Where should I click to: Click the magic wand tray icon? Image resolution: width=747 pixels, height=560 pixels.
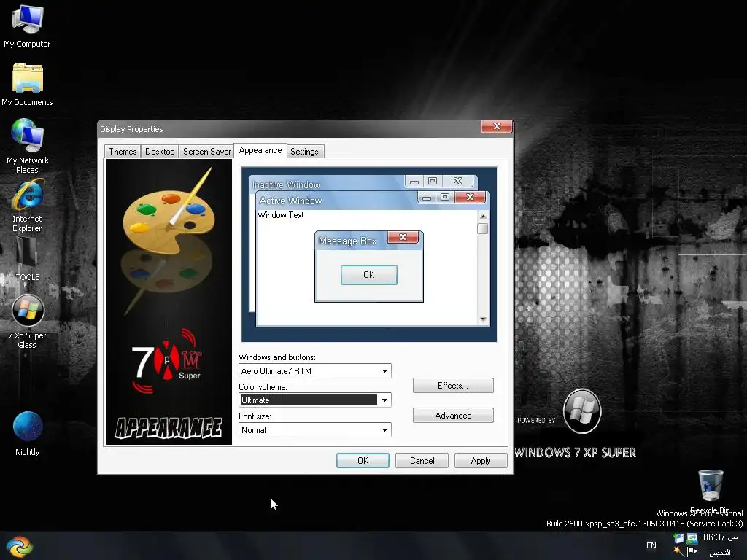click(679, 551)
